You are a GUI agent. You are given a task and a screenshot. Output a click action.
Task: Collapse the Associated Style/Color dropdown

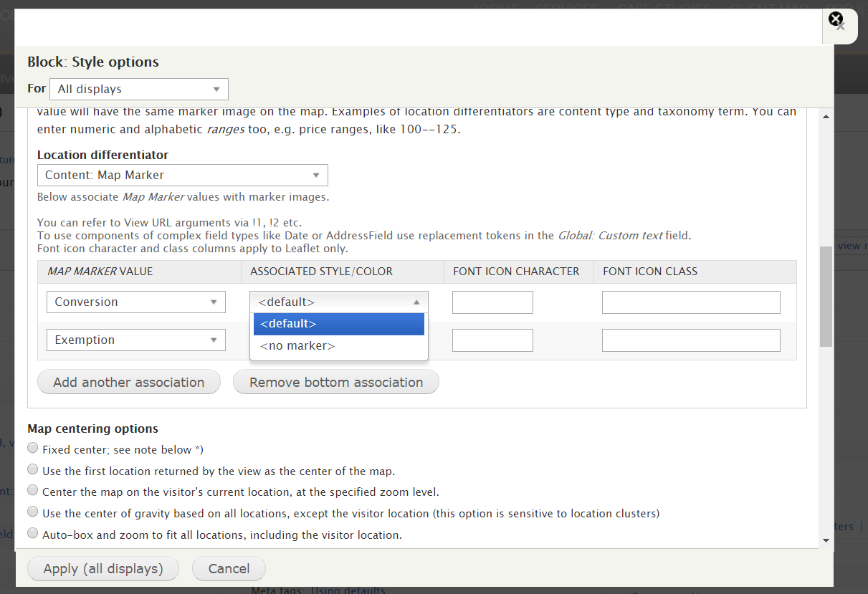[338, 302]
